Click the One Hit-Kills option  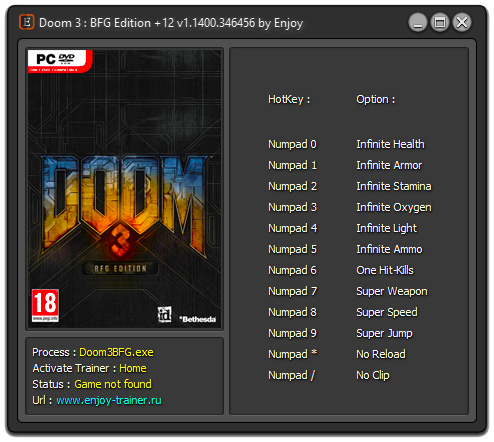click(x=385, y=270)
